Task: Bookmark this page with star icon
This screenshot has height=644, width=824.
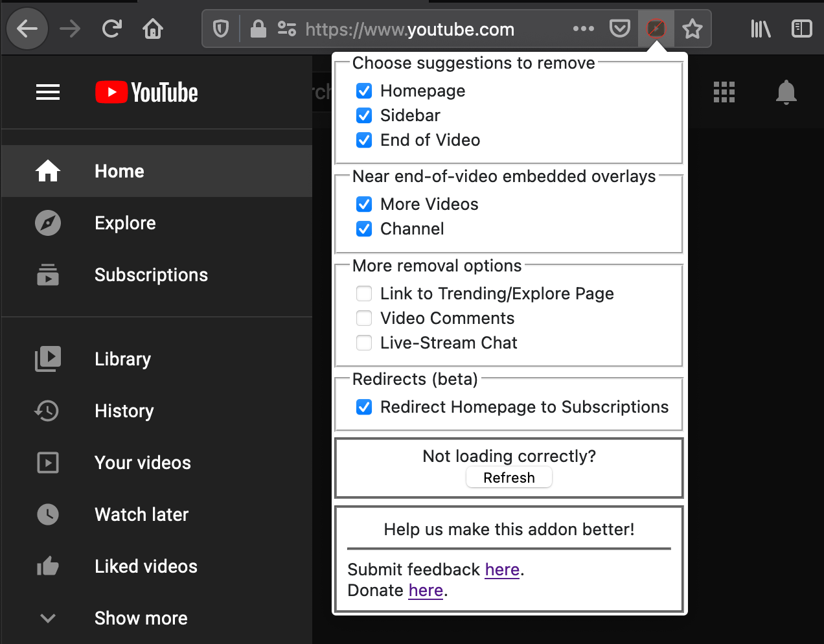Action: tap(692, 29)
